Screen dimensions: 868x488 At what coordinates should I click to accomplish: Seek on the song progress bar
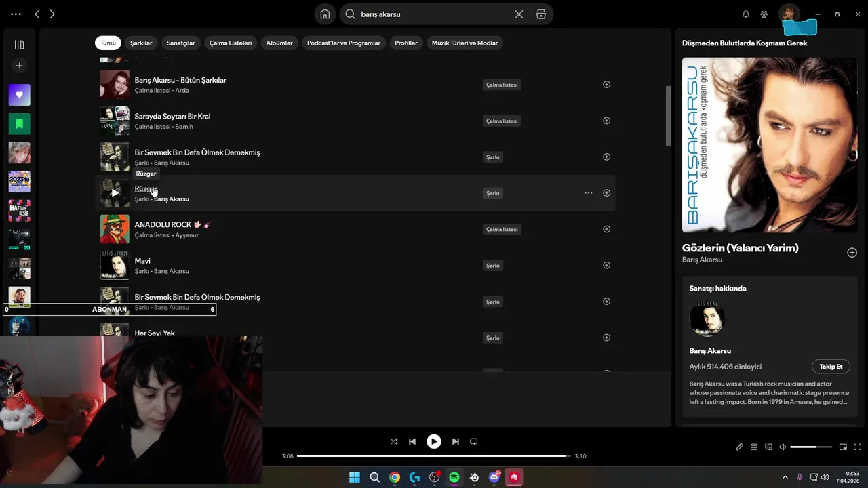tap(434, 456)
